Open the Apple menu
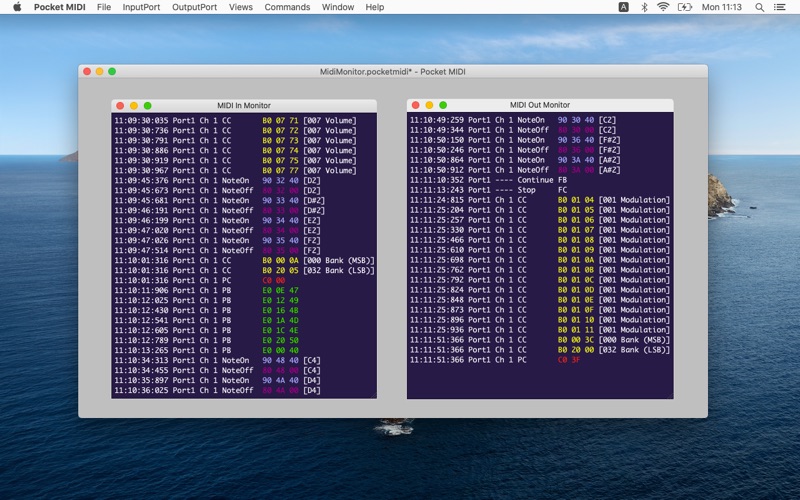 coord(17,7)
